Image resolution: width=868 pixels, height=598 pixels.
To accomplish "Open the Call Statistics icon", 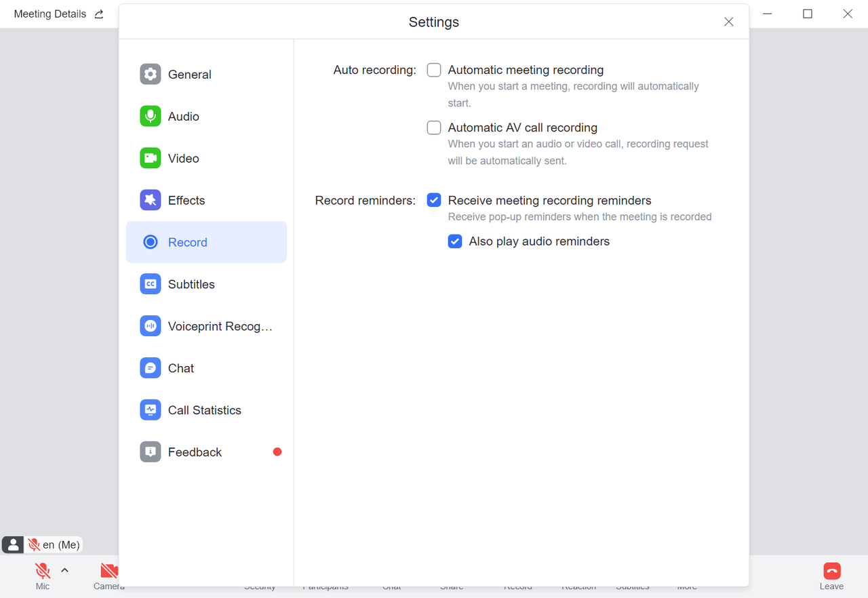I will [151, 411].
